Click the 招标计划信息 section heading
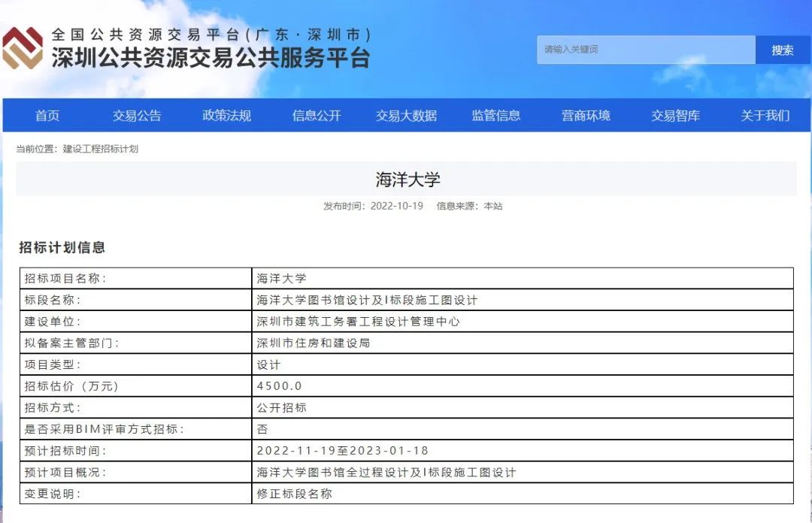Viewport: 812px width, 523px height. coord(62,247)
